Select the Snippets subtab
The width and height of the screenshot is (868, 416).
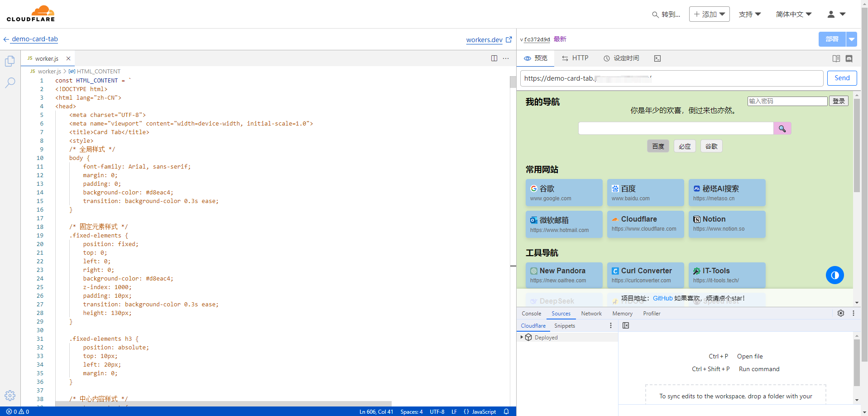[x=565, y=325]
